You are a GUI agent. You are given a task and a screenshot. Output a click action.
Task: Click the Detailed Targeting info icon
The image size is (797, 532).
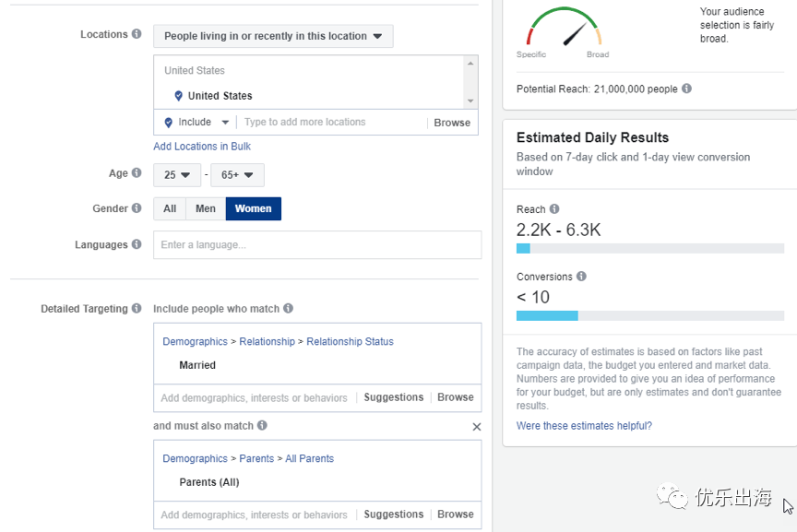coord(137,309)
